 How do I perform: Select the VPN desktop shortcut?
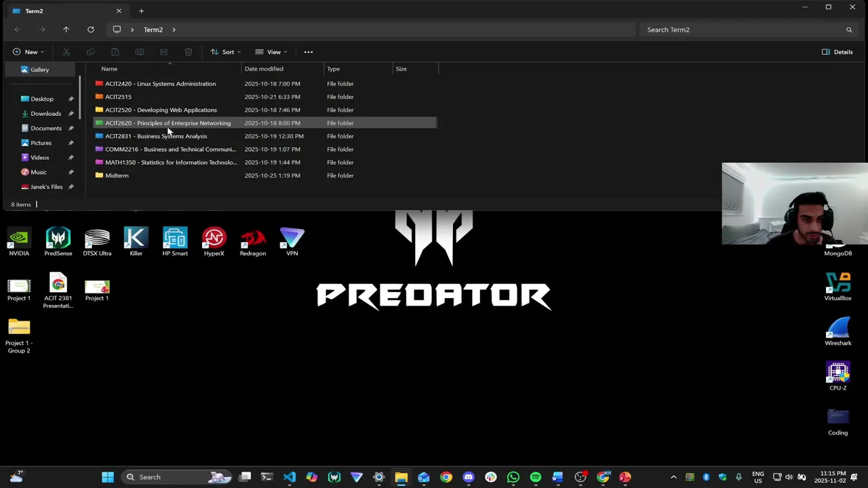[x=292, y=242]
